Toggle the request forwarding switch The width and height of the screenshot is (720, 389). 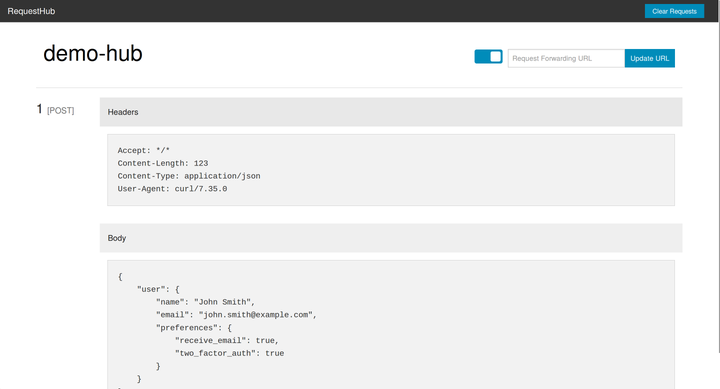[x=488, y=56]
